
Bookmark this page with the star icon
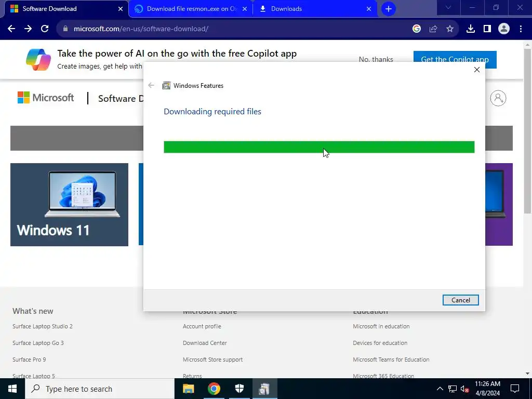pyautogui.click(x=450, y=29)
